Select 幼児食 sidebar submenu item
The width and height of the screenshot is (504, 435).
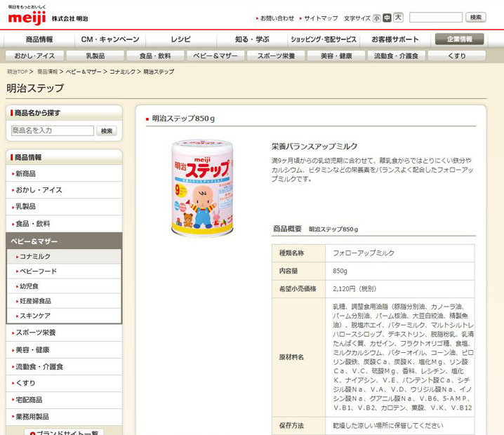tap(64, 286)
